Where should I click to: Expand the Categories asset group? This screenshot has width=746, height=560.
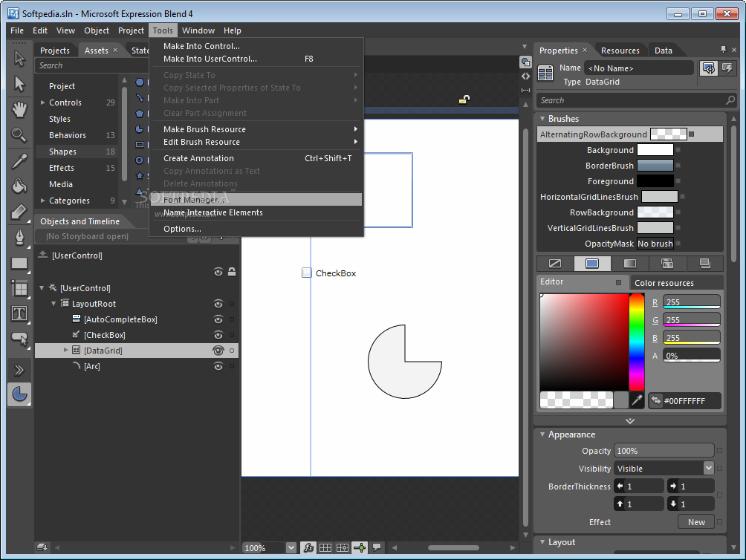43,201
